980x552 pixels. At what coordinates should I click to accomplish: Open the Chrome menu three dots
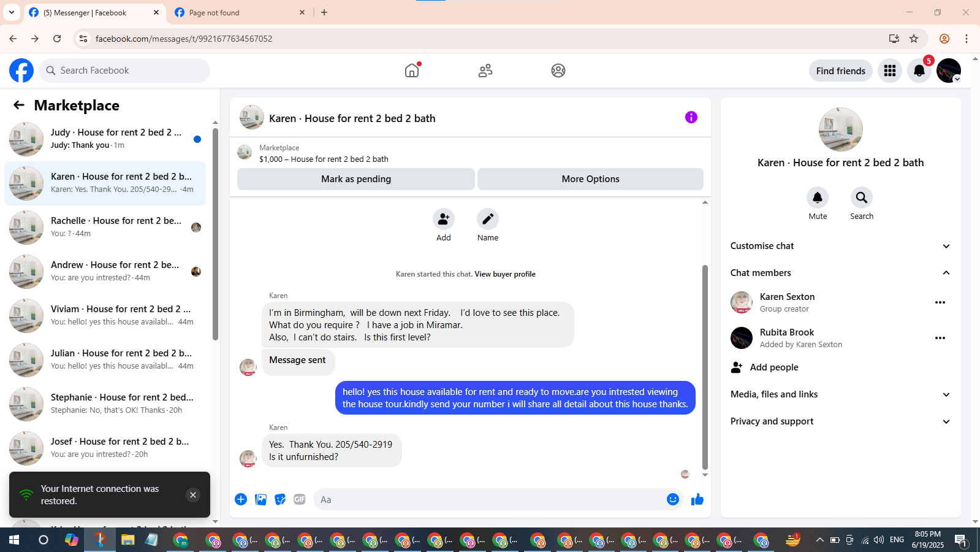point(967,39)
